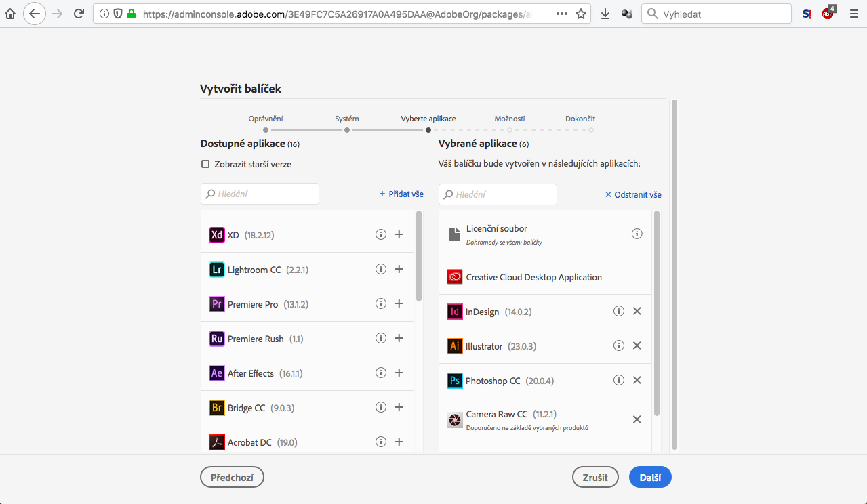Add XD to the package
Screen dimensions: 867x504
coord(399,234)
